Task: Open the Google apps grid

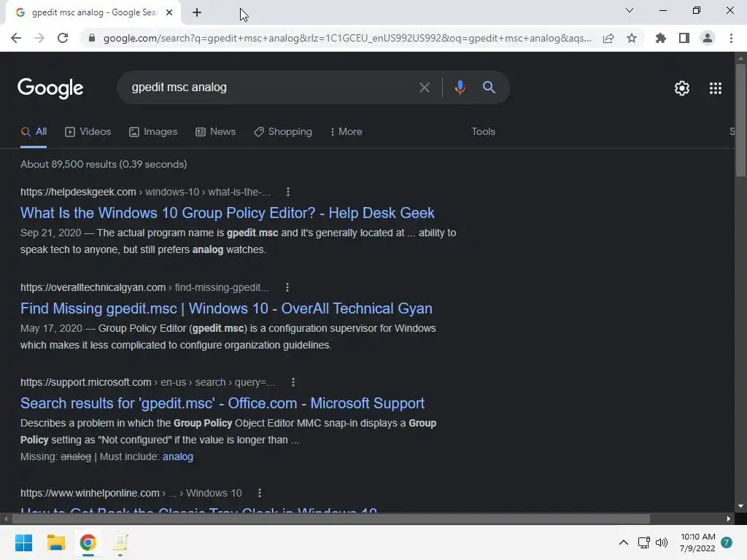Action: coord(715,88)
